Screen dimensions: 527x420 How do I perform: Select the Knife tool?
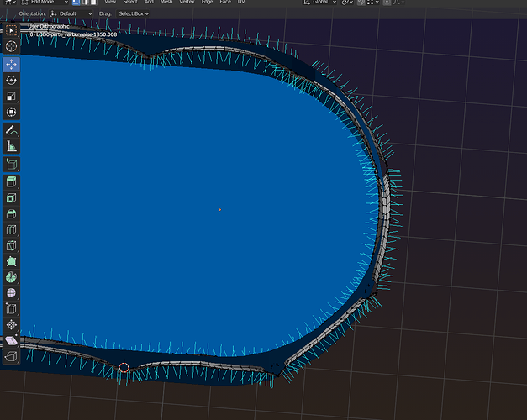click(11, 245)
